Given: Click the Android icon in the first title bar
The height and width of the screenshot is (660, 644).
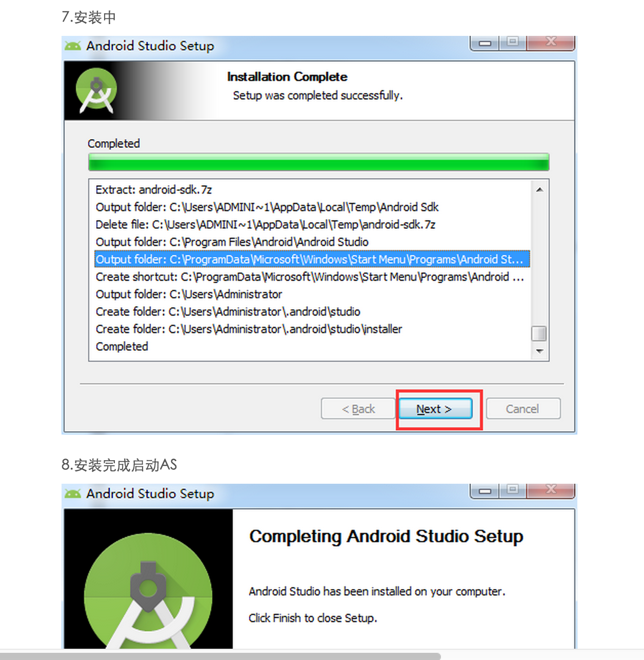Looking at the screenshot, I should click(x=73, y=46).
